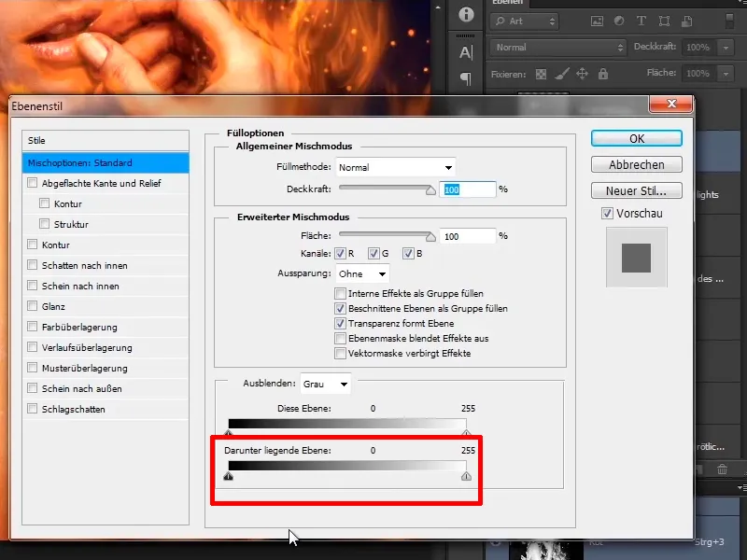Lock transparent pixels icon
The image size is (747, 560).
[x=541, y=75]
